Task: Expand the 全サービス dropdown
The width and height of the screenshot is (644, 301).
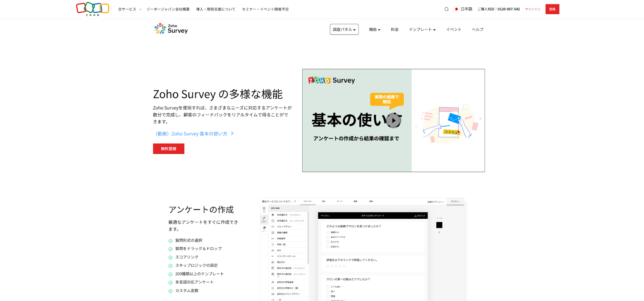Action: tap(130, 9)
